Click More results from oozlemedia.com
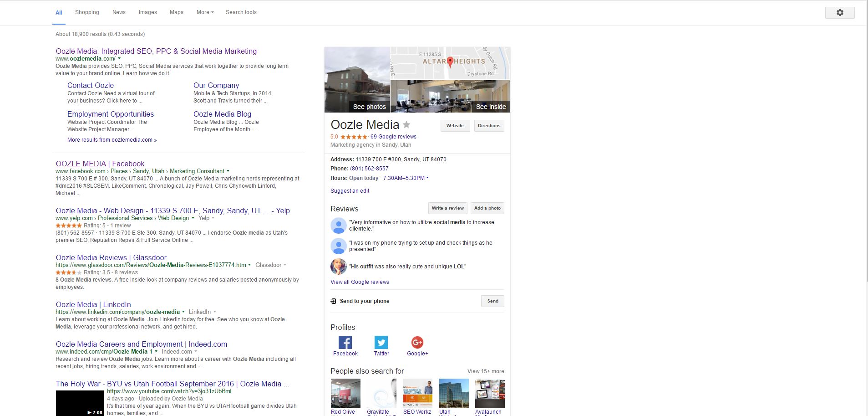This screenshot has height=416, width=868. point(112,140)
